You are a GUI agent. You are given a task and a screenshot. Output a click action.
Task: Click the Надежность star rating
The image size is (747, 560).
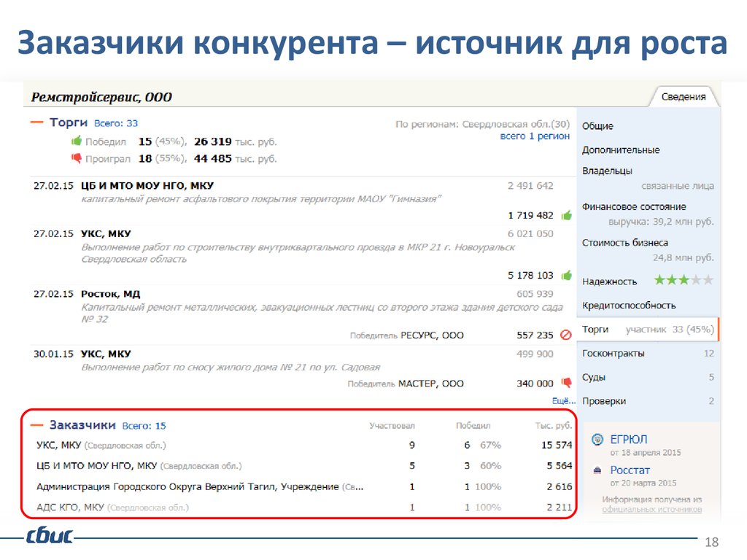click(683, 281)
